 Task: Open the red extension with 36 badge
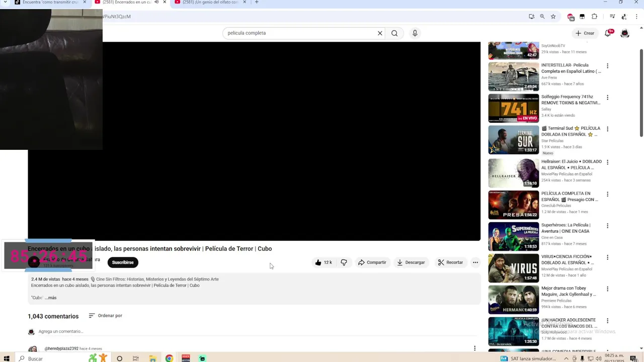pos(571,17)
